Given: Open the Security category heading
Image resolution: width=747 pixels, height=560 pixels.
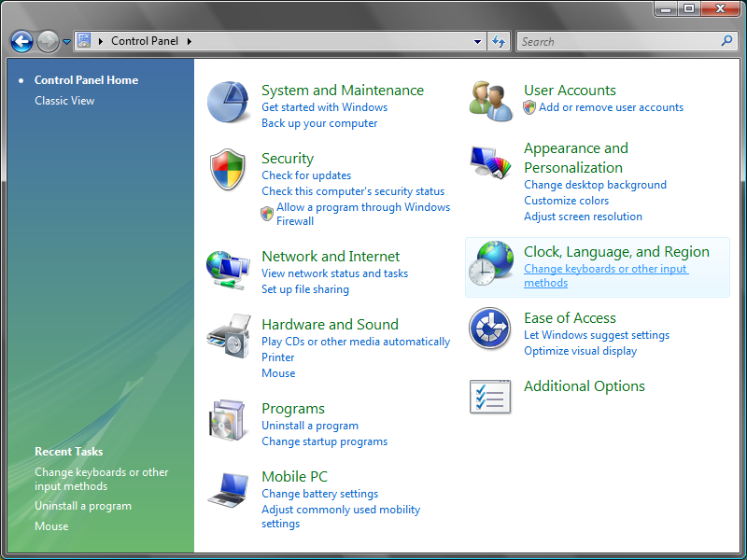Looking at the screenshot, I should pos(288,158).
